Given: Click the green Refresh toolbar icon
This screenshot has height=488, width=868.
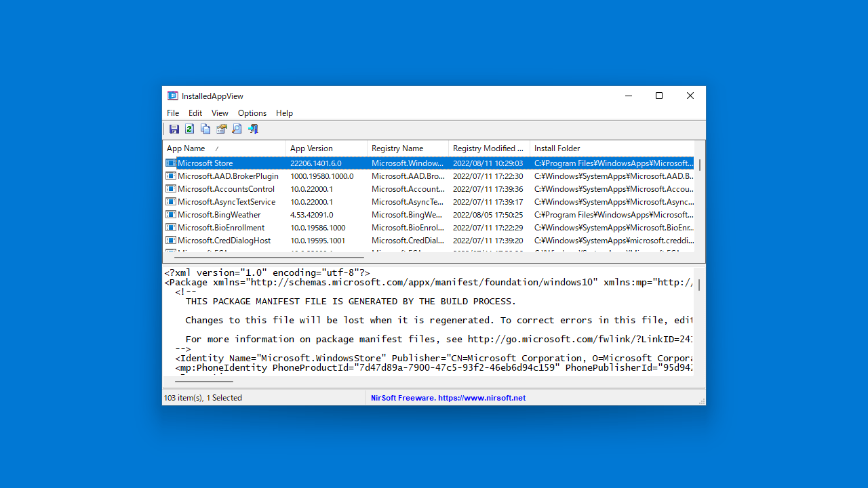Looking at the screenshot, I should click(190, 129).
